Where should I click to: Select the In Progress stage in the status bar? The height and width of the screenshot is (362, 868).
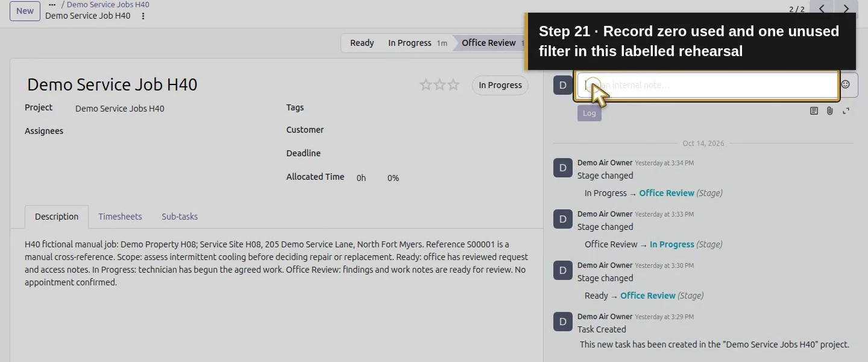pyautogui.click(x=416, y=43)
